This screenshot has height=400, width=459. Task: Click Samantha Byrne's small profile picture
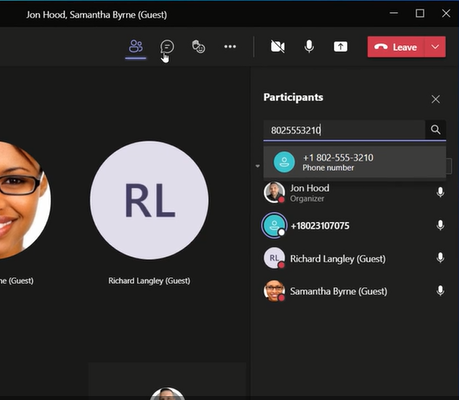[x=274, y=291]
